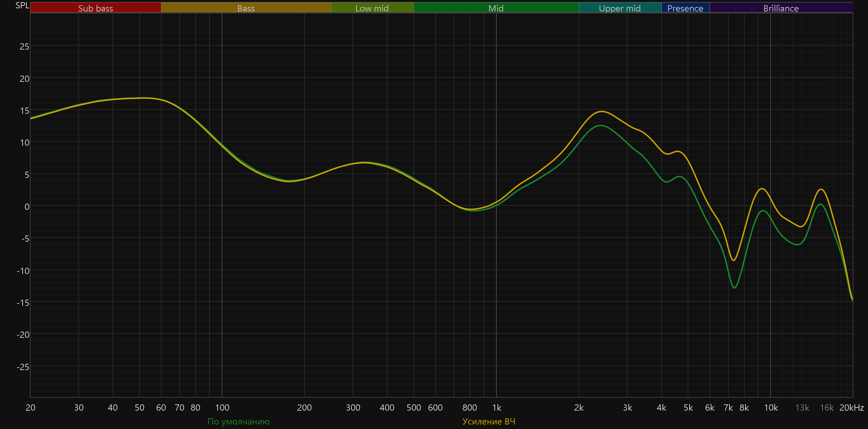The height and width of the screenshot is (429, 868).
Task: Select the Presence band header
Action: pyautogui.click(x=685, y=8)
